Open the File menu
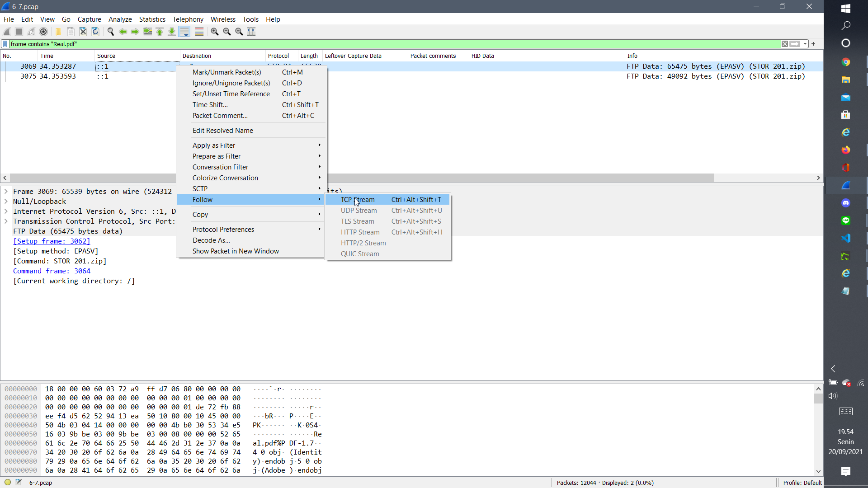 click(9, 19)
